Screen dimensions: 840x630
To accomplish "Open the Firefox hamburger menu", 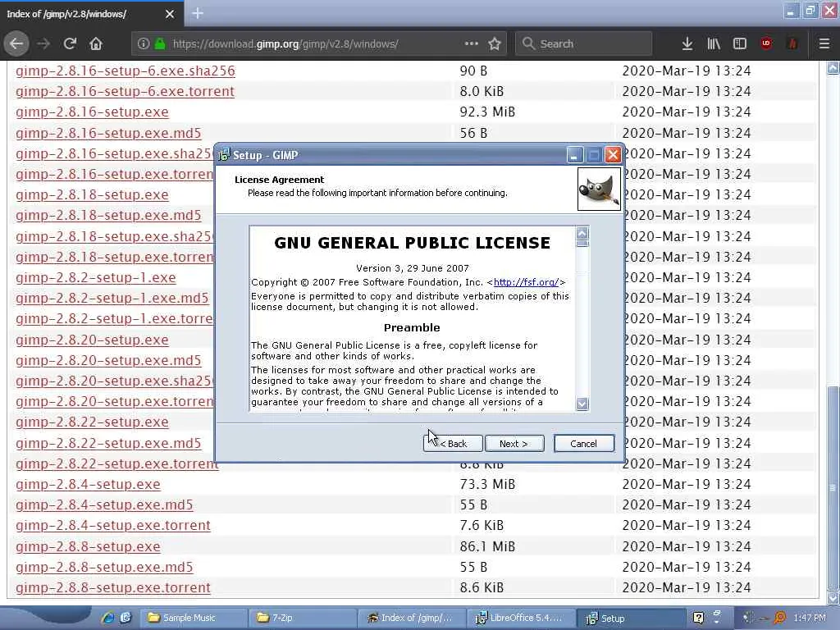I will [824, 44].
